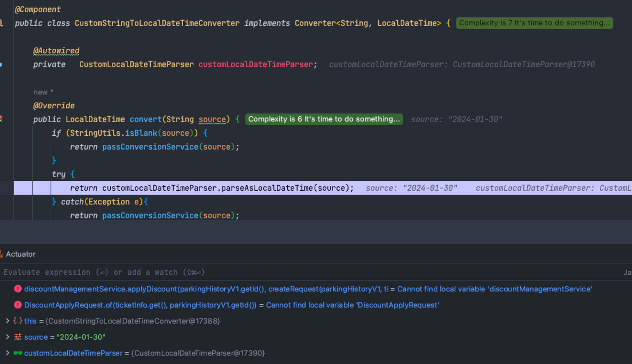Click the gutter override icon beside the convert method

[1, 119]
